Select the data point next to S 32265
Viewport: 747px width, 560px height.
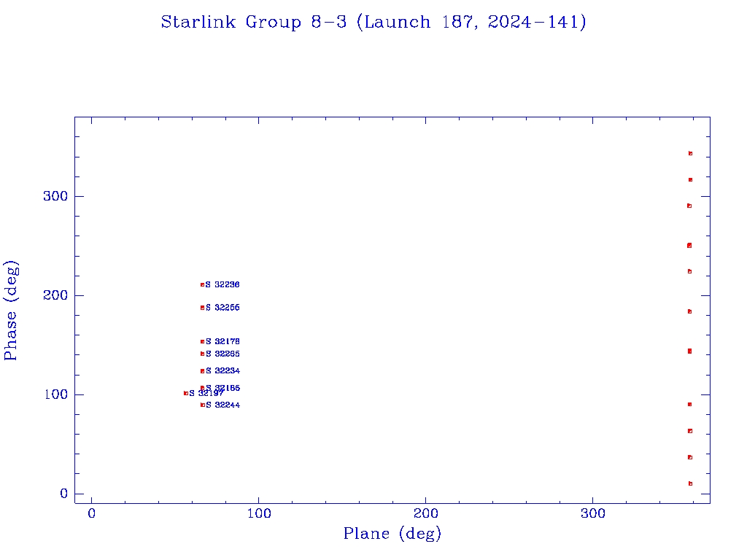(203, 354)
